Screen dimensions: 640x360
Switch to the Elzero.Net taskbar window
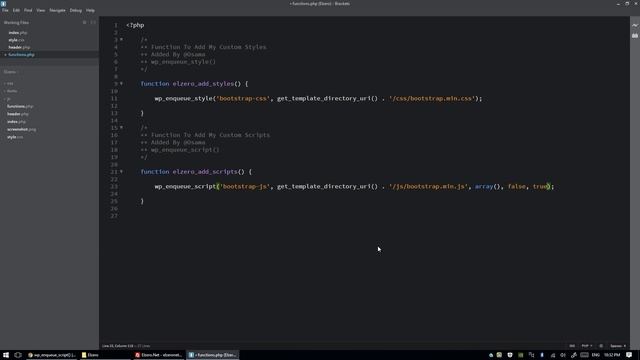[x=159, y=355]
